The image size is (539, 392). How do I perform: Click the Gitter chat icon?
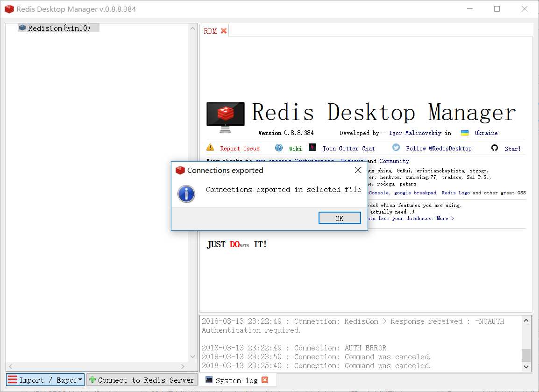pyautogui.click(x=312, y=148)
